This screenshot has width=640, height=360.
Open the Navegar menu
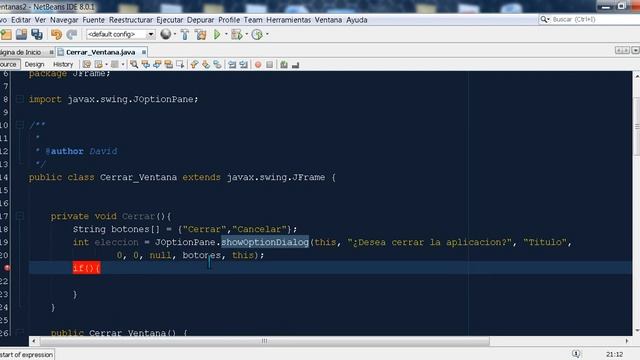point(64,20)
